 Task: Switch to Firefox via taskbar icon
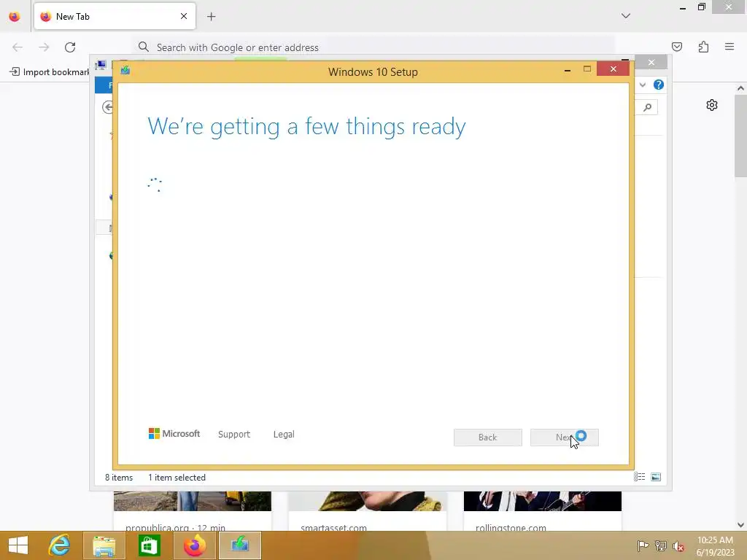pyautogui.click(x=194, y=545)
